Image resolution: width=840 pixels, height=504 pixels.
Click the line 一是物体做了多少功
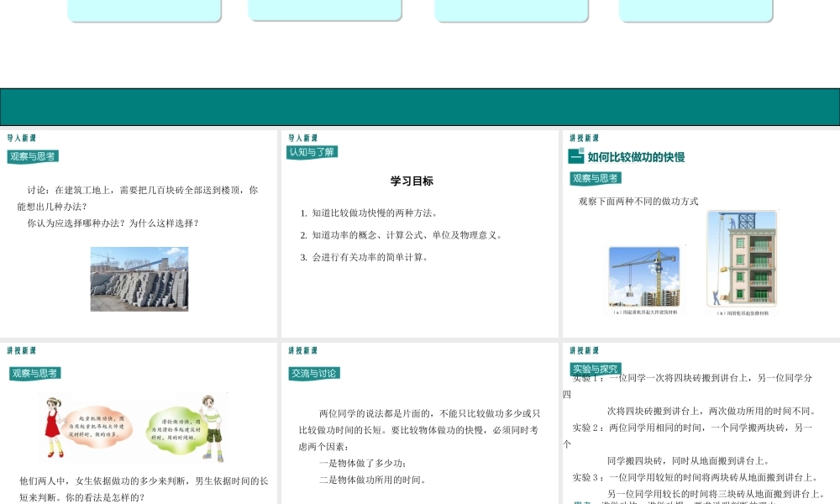coord(363,464)
